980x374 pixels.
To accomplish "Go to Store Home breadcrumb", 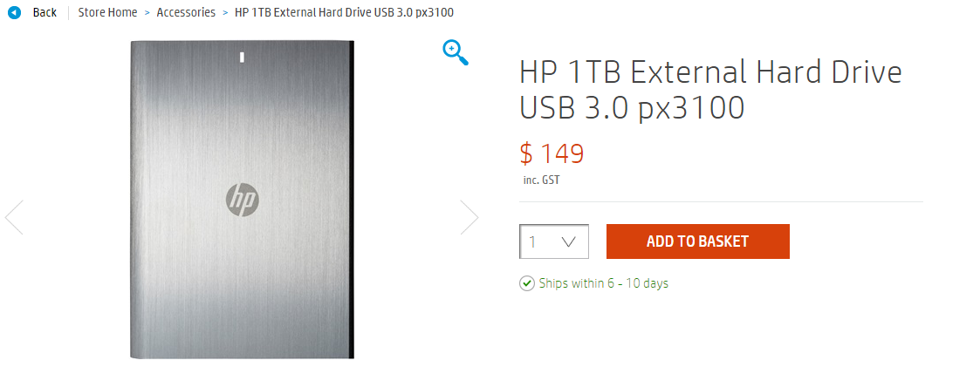I will pos(107,12).
